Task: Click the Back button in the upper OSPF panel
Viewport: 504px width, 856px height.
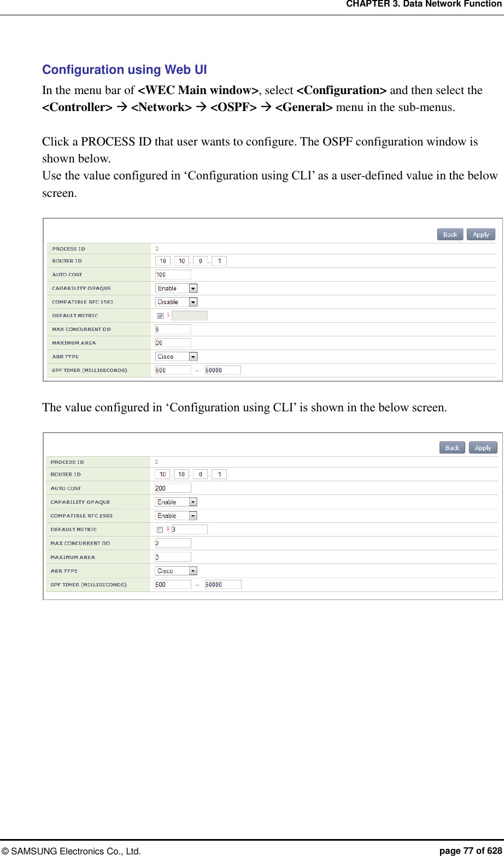Action: tap(450, 235)
